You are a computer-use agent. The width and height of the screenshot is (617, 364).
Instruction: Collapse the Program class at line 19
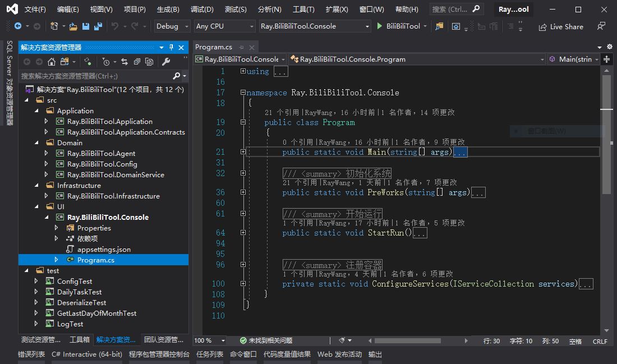[x=243, y=122]
